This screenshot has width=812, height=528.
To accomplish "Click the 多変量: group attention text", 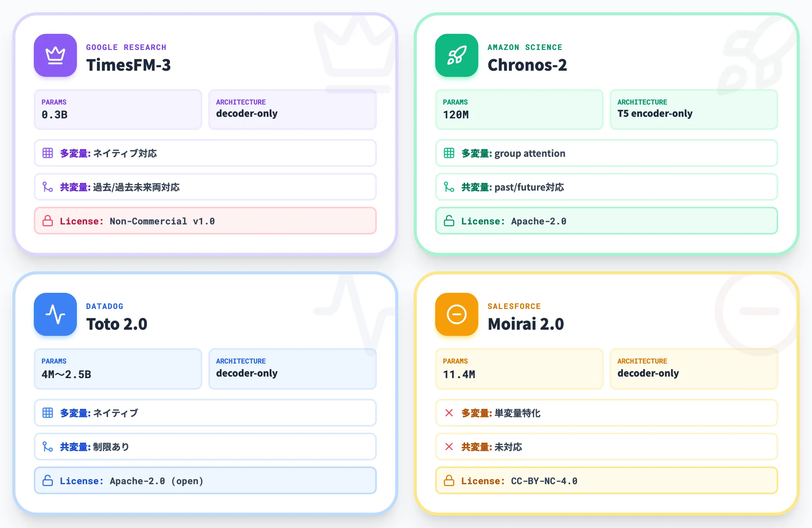I will [513, 153].
